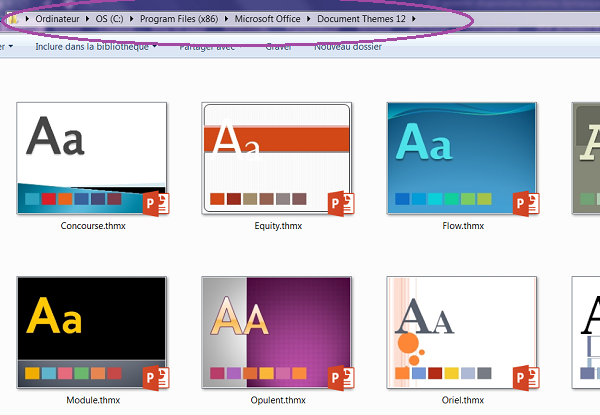Click the PowerPoint badge on Oriel.thmx thumbnail
The height and width of the screenshot is (415, 600).
coord(527,378)
